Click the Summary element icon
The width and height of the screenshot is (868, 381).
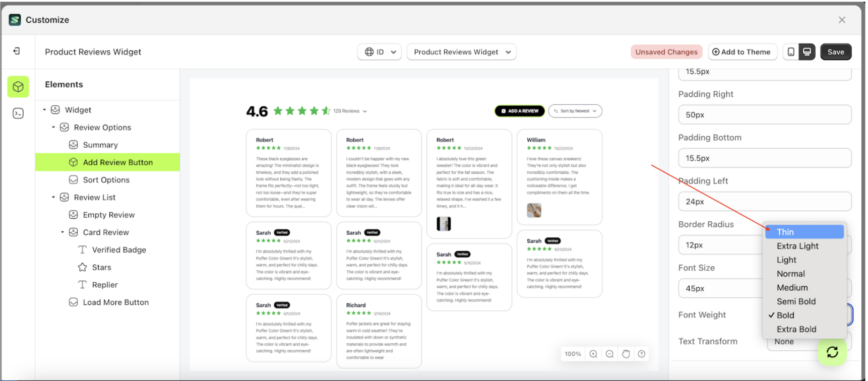pyautogui.click(x=73, y=145)
